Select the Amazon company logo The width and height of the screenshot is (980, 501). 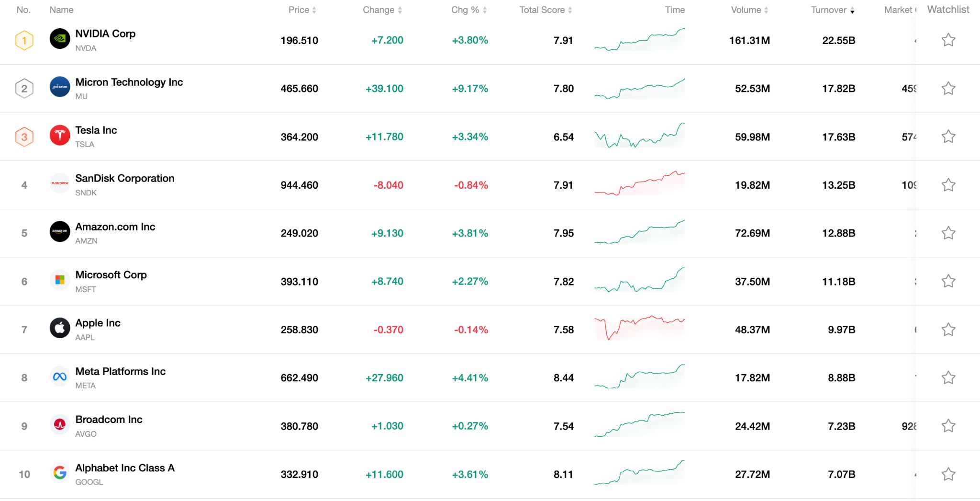pyautogui.click(x=59, y=232)
